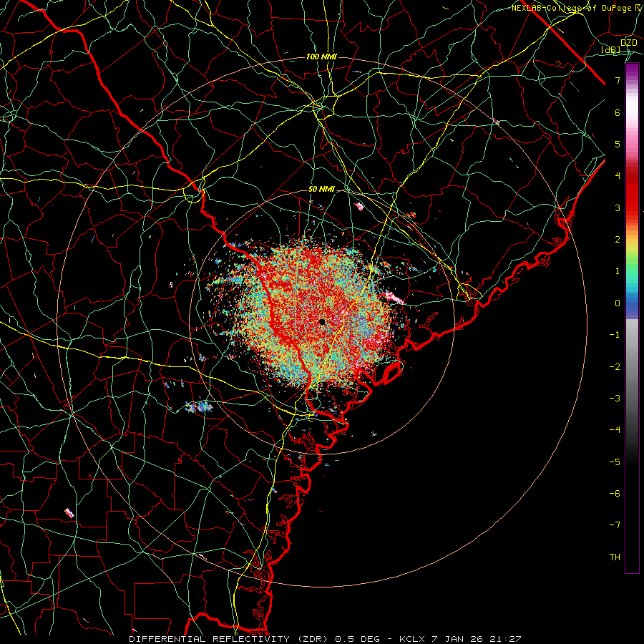This screenshot has width=644, height=644.
Task: Click the 5 value on color scale
Action: (618, 144)
